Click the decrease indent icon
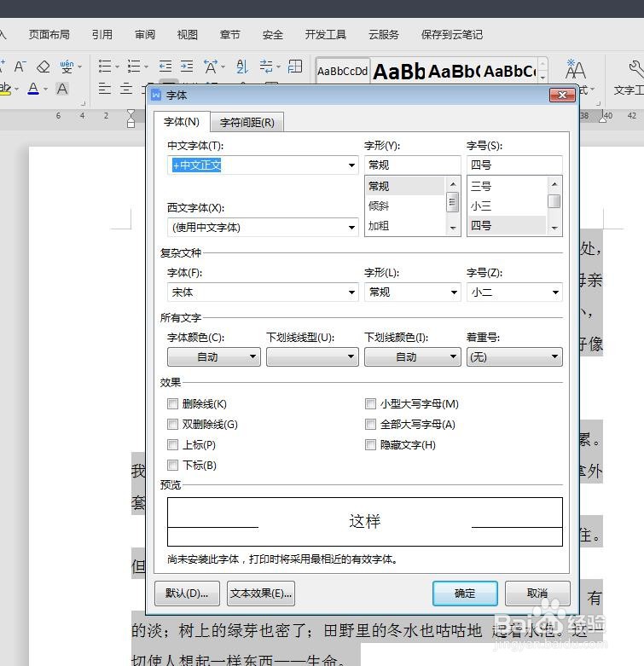 (165, 67)
